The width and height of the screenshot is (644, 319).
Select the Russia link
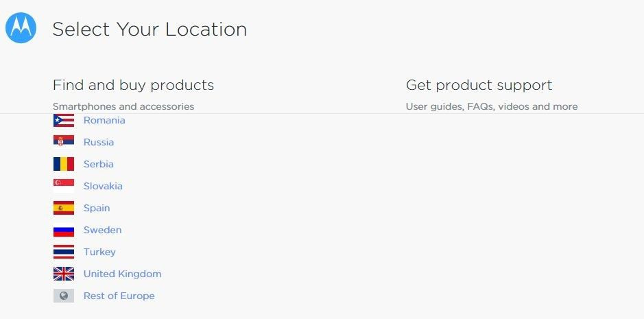click(99, 142)
